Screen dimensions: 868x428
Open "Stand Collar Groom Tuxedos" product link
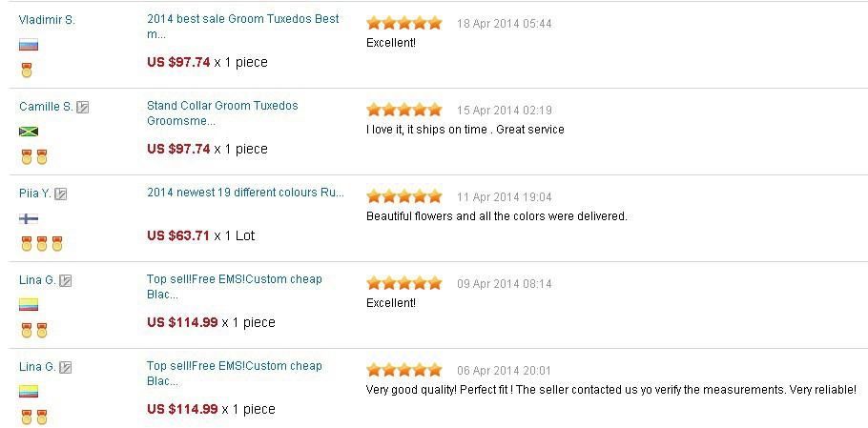[222, 106]
